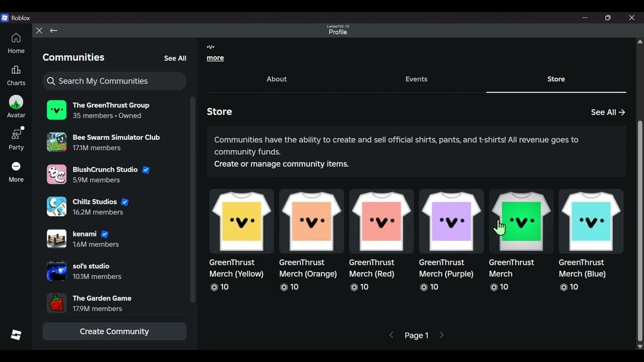644x362 pixels.
Task: Select sol's studio name text
Action: (x=91, y=266)
